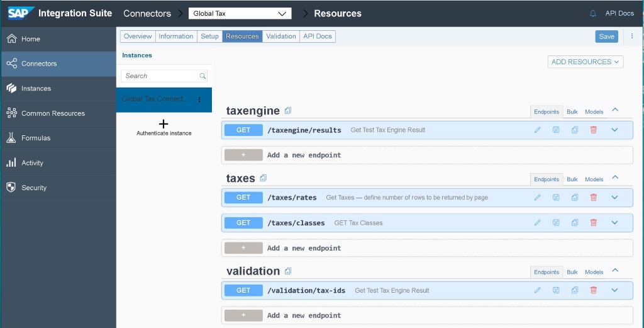Screen dimensions: 644x328
Task: Copy the validation resource name icon
Action: pyautogui.click(x=288, y=271)
